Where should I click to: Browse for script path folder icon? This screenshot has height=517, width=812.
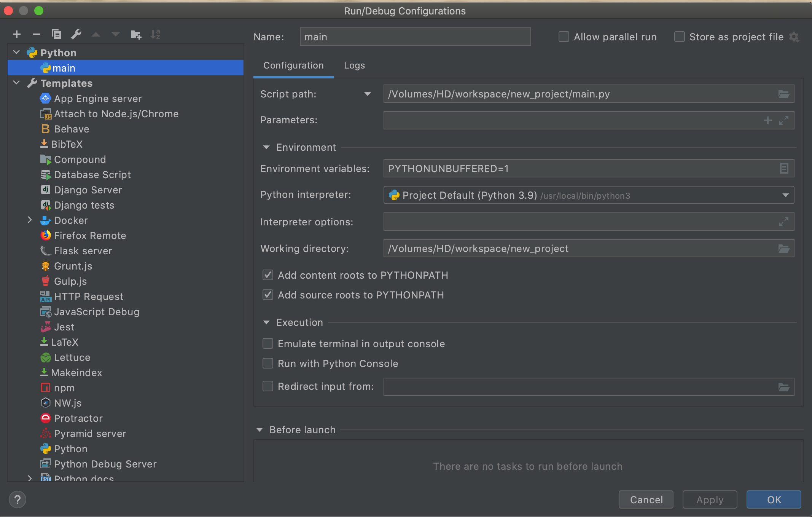tap(783, 94)
